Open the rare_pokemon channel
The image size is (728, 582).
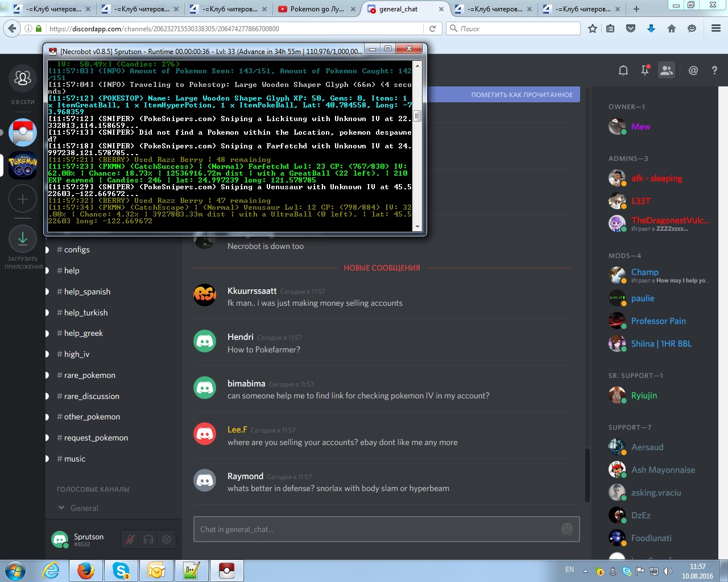pos(89,375)
